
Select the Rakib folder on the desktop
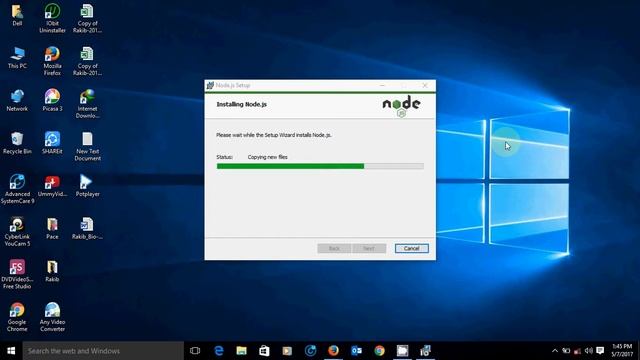tap(52, 271)
